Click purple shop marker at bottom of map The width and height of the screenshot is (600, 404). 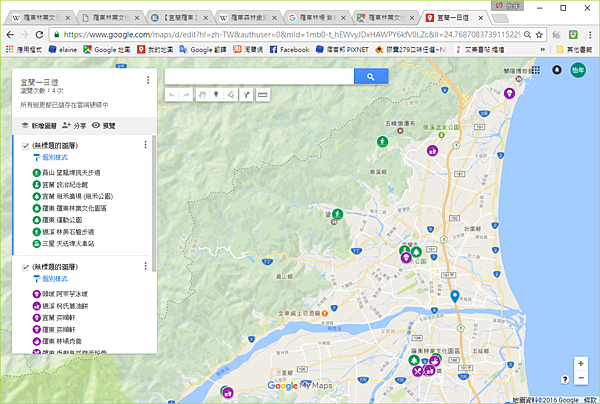(228, 392)
